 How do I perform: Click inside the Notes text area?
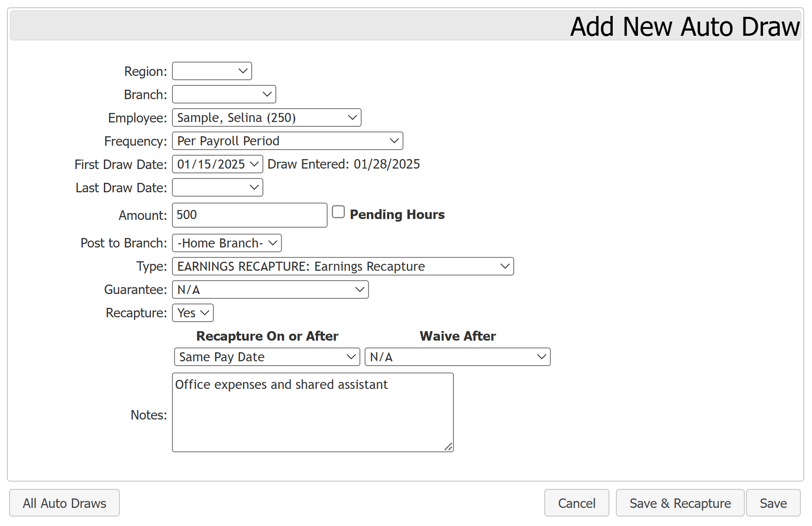point(313,413)
